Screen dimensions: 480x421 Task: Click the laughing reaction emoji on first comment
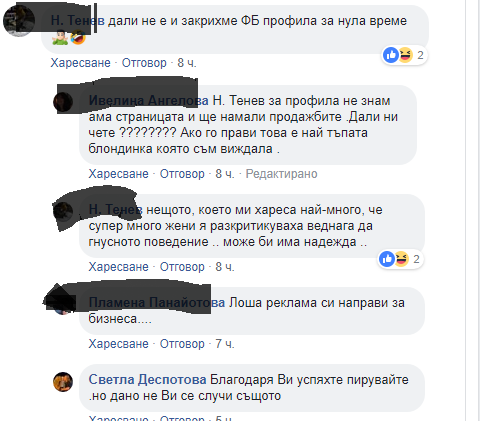point(405,55)
